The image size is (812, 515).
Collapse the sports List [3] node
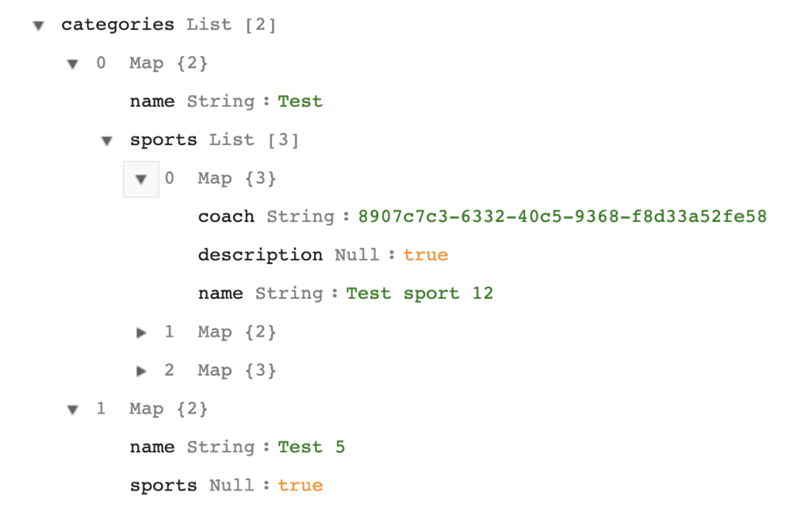107,140
